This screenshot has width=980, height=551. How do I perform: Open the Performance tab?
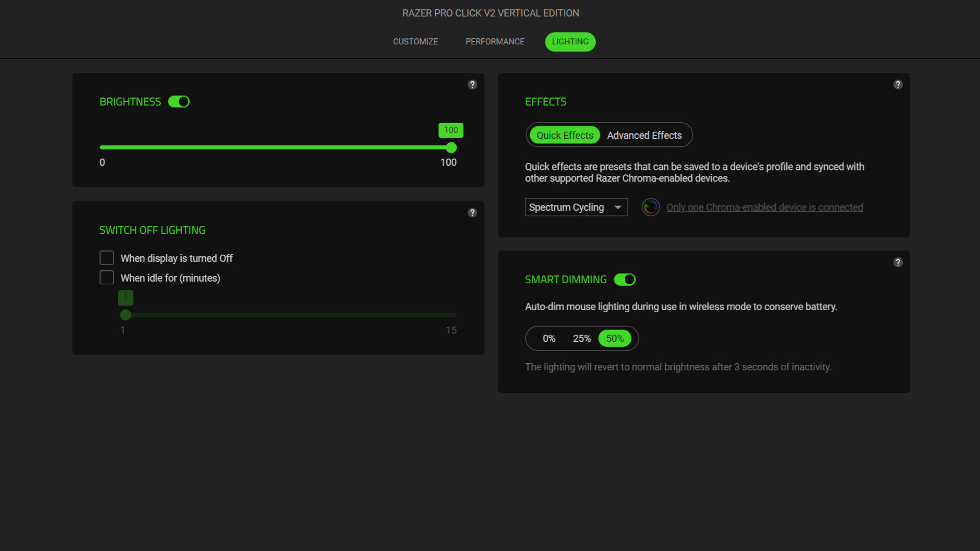tap(495, 41)
